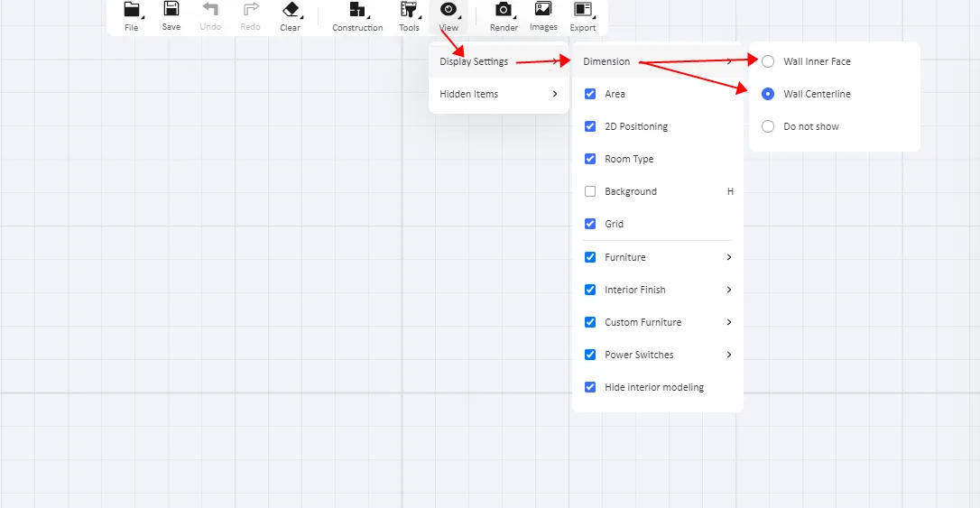Click the Save disk icon
Screen dimensions: 980x508
tap(171, 11)
